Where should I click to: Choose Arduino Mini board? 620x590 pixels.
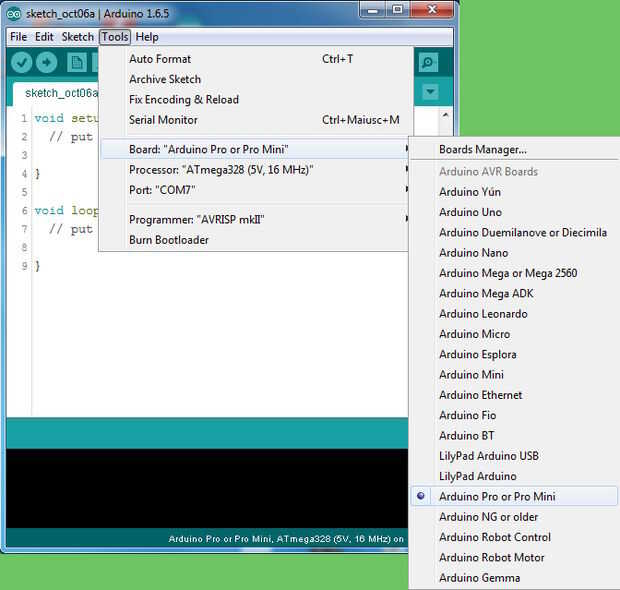pos(514,375)
